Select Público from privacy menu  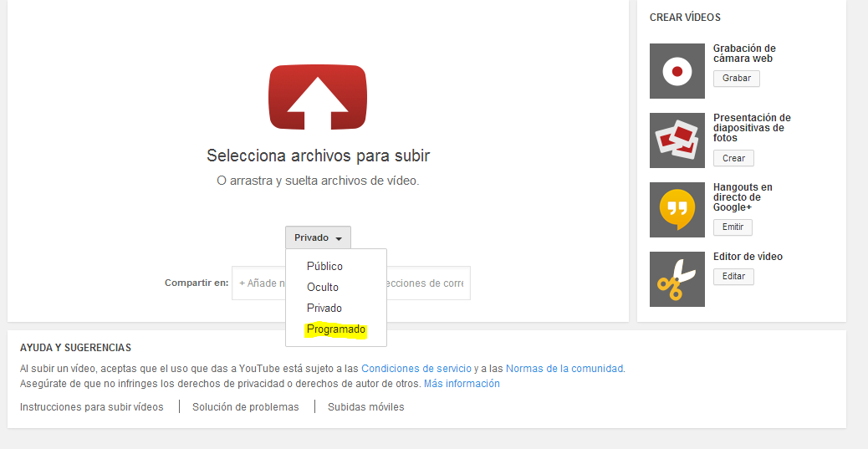click(325, 266)
